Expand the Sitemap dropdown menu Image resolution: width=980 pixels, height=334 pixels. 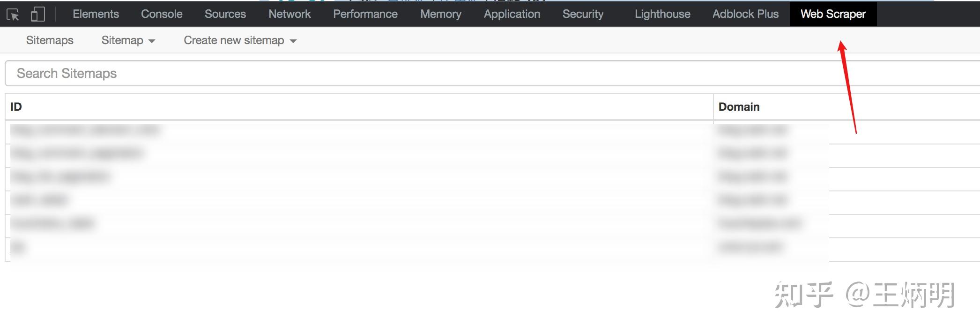128,40
